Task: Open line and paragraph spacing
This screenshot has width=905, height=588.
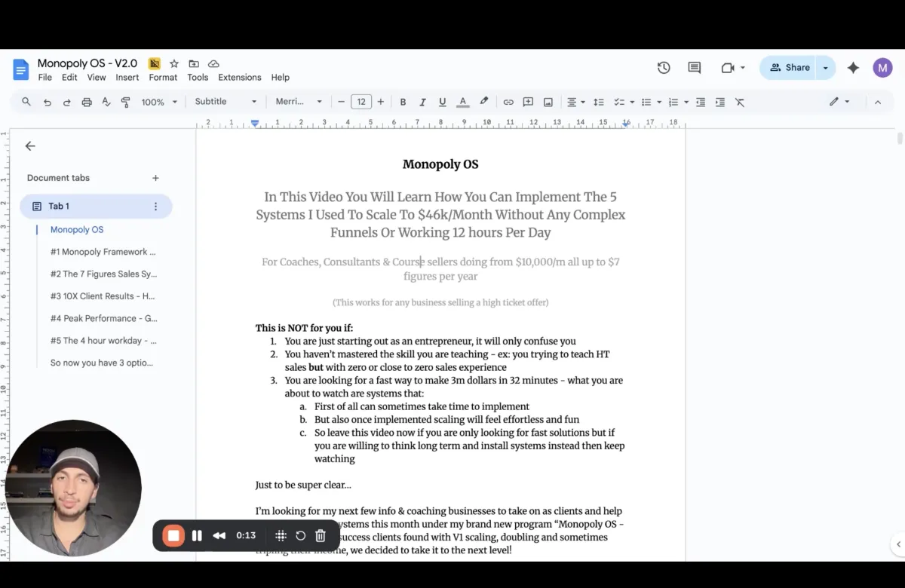Action: 599,102
